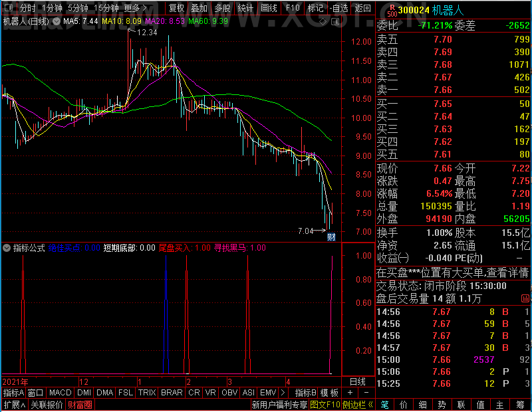
Task: Expand the 更多 timeframe options
Action: point(135,8)
